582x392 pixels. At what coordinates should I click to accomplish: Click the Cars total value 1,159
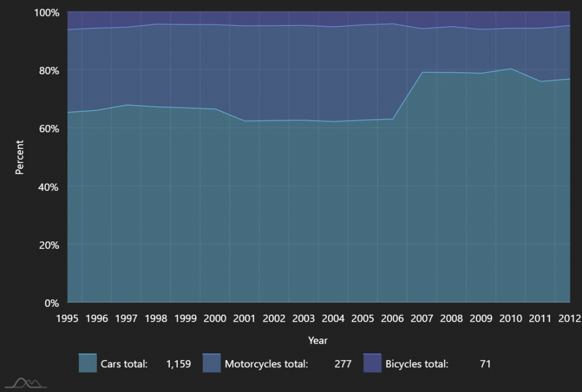coord(178,364)
